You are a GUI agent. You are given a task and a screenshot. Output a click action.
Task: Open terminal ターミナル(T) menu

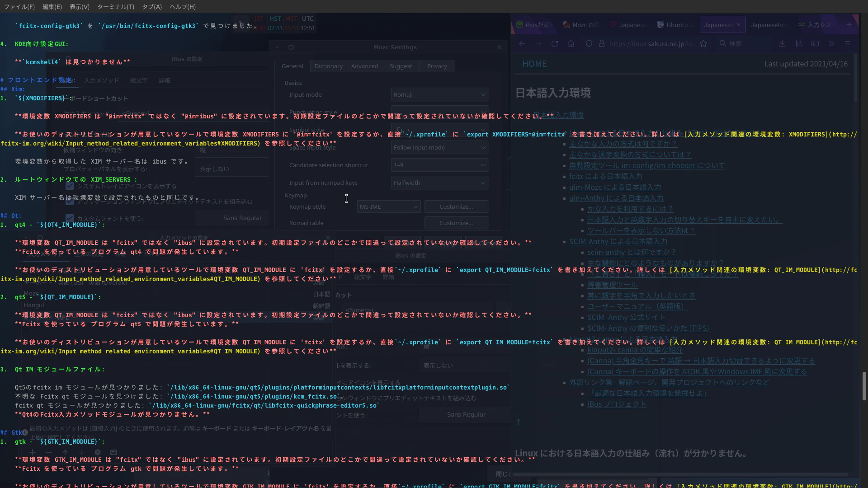point(116,7)
